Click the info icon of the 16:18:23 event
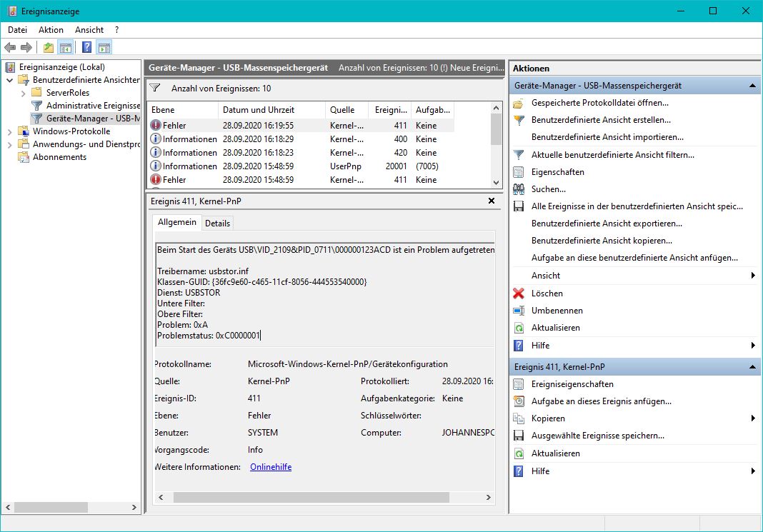 pyautogui.click(x=156, y=152)
